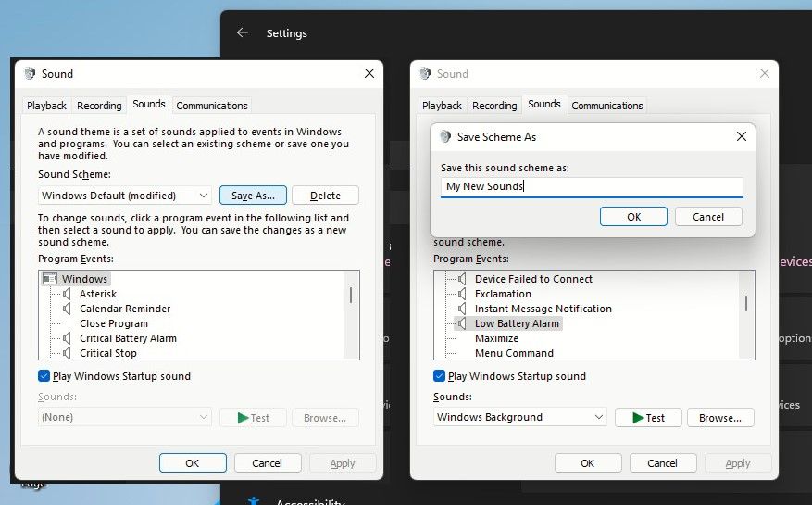Screen dimensions: 812x505
Task: Click the speaker icon beside Device Failed to Connect
Action: [x=462, y=279]
